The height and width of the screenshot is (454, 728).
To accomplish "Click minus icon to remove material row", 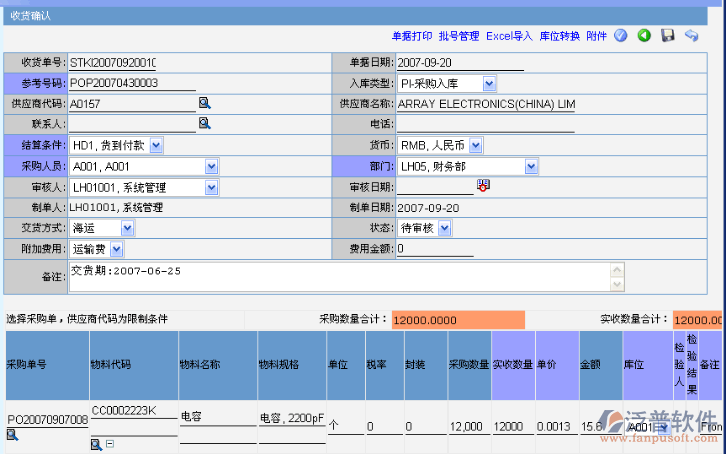I will [110, 443].
